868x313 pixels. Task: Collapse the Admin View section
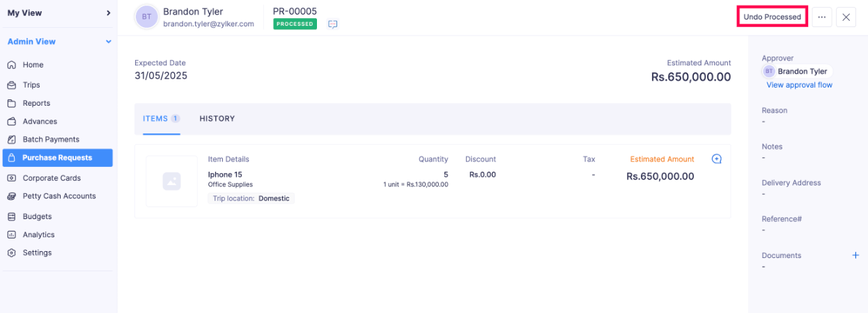[108, 42]
